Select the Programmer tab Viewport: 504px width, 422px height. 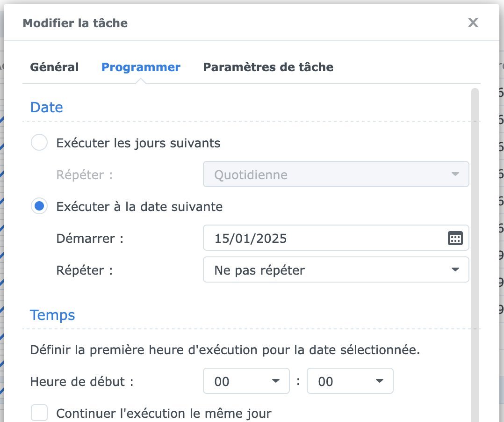click(141, 67)
